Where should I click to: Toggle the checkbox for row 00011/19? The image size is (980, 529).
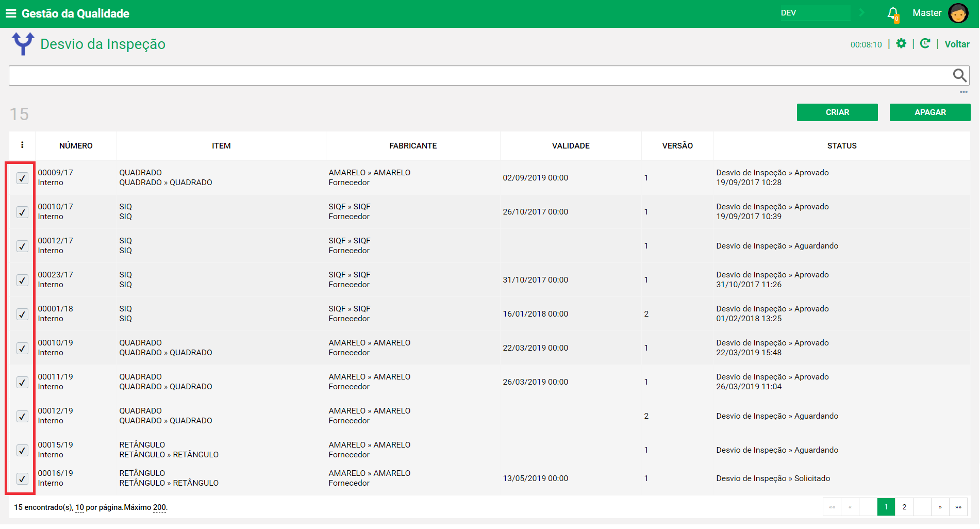(22, 382)
